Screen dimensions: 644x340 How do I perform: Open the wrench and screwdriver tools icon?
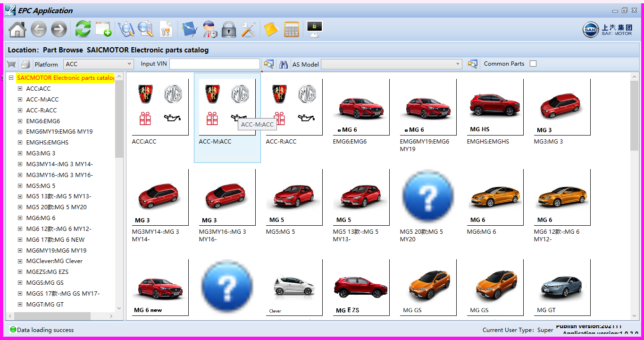coord(248,29)
